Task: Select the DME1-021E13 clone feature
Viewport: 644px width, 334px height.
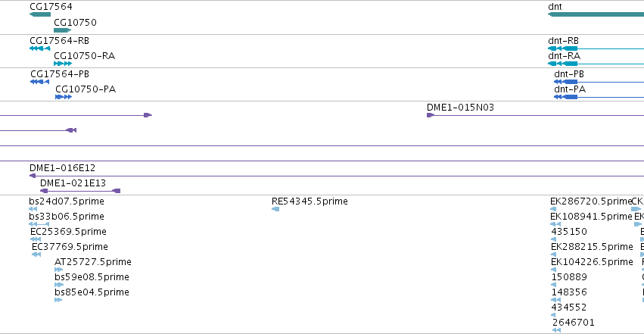Action: (x=80, y=191)
